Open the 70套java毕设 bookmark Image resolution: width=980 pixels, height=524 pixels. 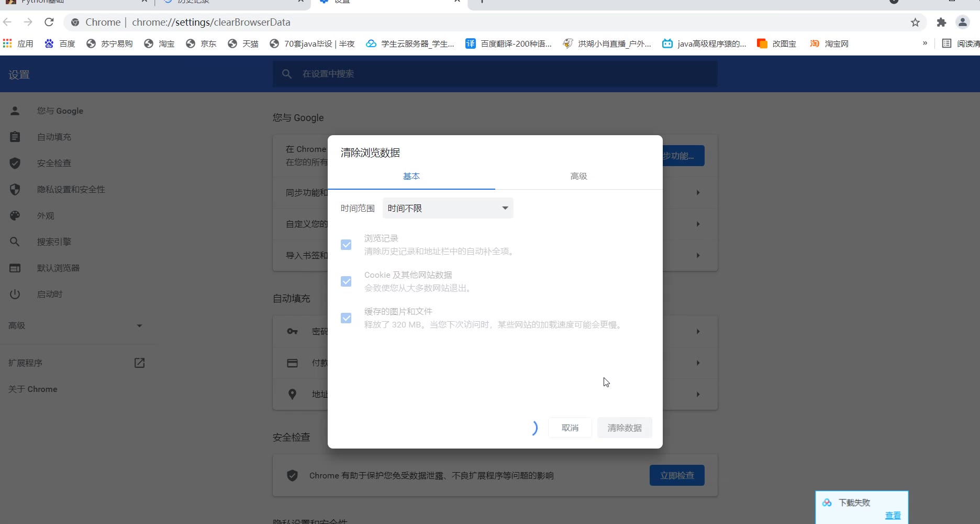[313, 43]
